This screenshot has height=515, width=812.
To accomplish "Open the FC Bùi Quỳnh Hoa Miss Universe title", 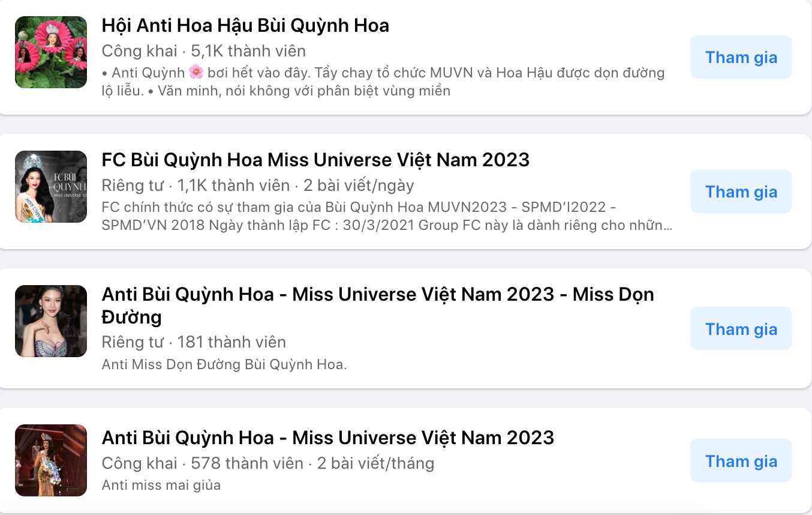I will coord(315,160).
